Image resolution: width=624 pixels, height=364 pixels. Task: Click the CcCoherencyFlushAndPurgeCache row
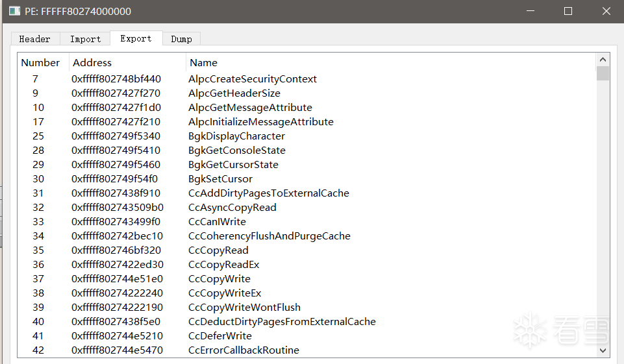point(269,236)
